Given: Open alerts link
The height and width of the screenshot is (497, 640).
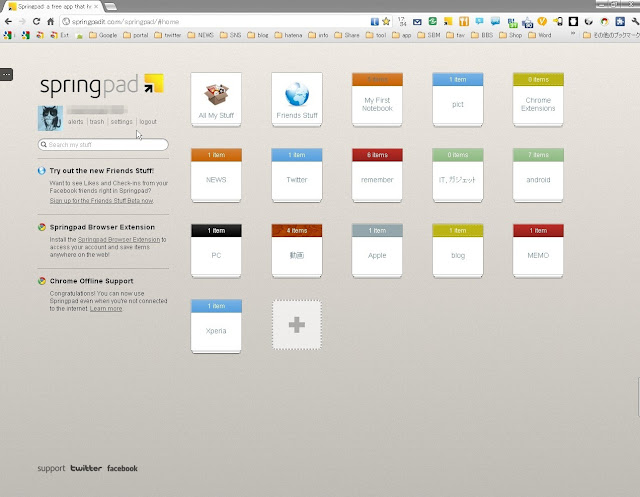Looking at the screenshot, I should [76, 122].
